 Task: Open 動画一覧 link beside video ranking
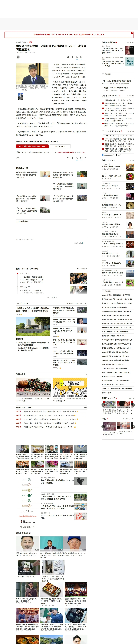131,398
